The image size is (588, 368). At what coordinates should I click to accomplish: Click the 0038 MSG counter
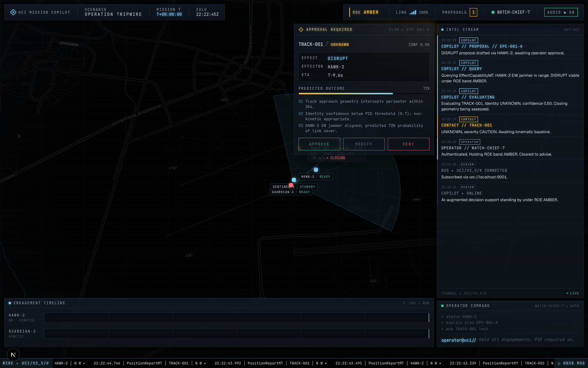571,363
